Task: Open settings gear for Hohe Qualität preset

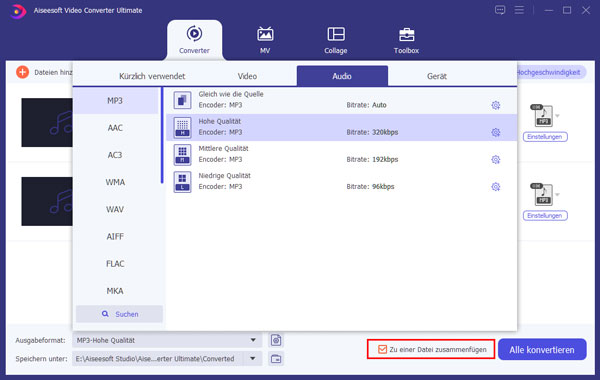Action: pos(496,132)
